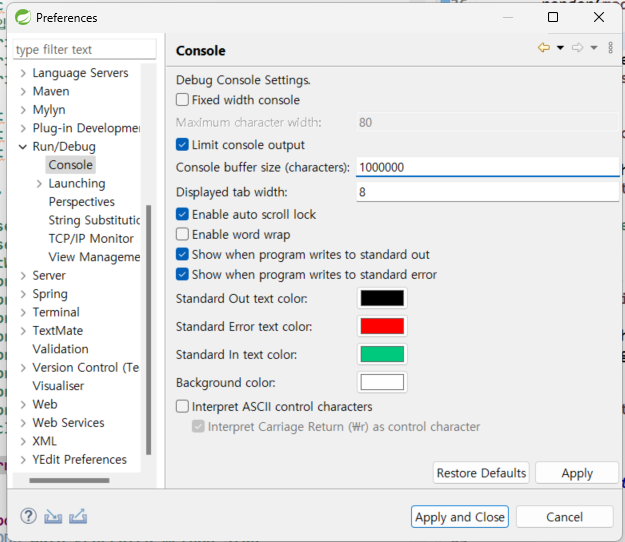The width and height of the screenshot is (625, 542).
Task: Expand the Terminal tree node
Action: pos(23,312)
